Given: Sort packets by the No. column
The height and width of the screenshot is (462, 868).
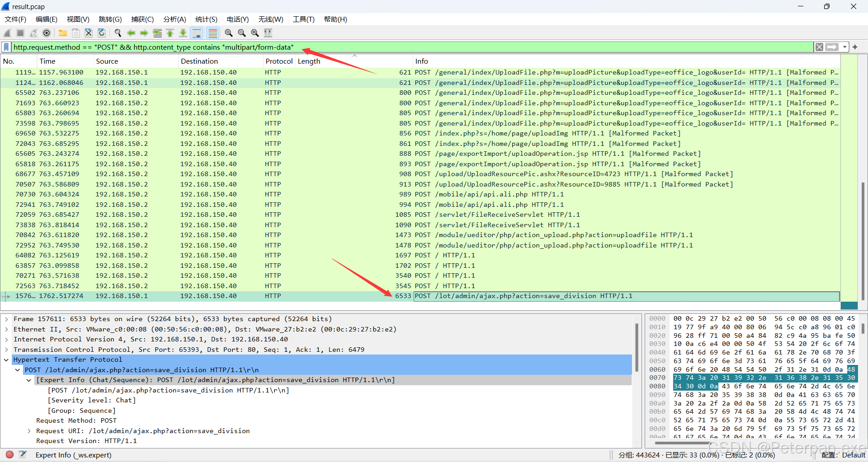Looking at the screenshot, I should 19,61.
